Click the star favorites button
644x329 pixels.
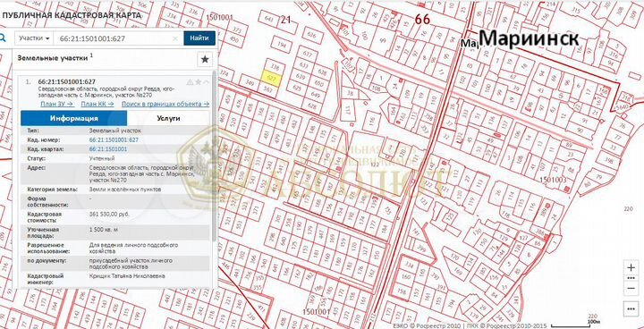(205, 59)
